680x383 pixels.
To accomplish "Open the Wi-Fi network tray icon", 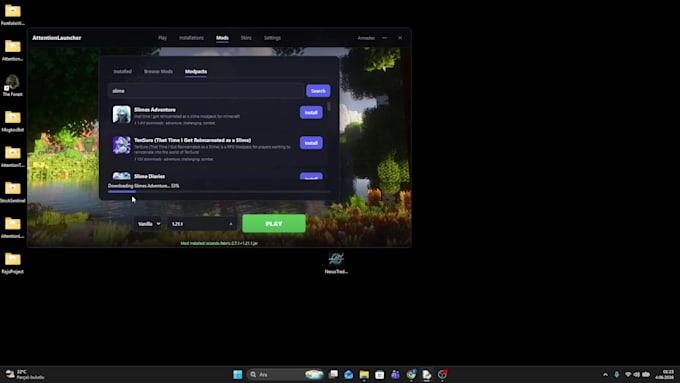I will [628, 374].
